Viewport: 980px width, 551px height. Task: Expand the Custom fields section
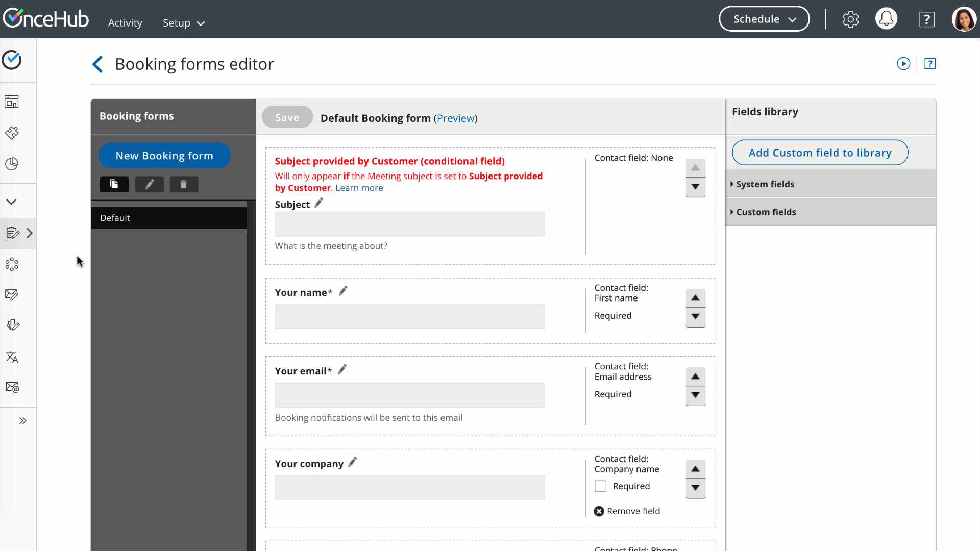pyautogui.click(x=766, y=212)
